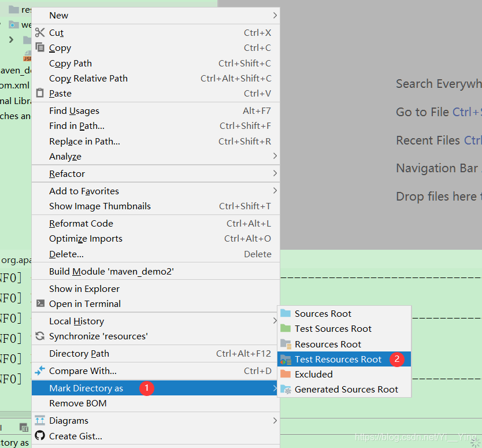
Task: Select the partly hidden pom.xml file in project tree
Action: 15,85
